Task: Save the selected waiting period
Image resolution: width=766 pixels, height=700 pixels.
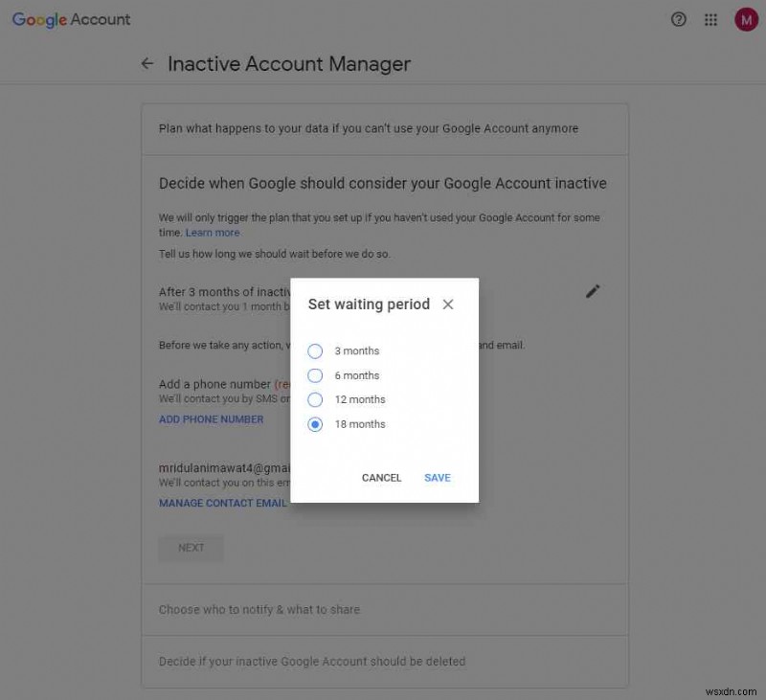Action: 437,477
